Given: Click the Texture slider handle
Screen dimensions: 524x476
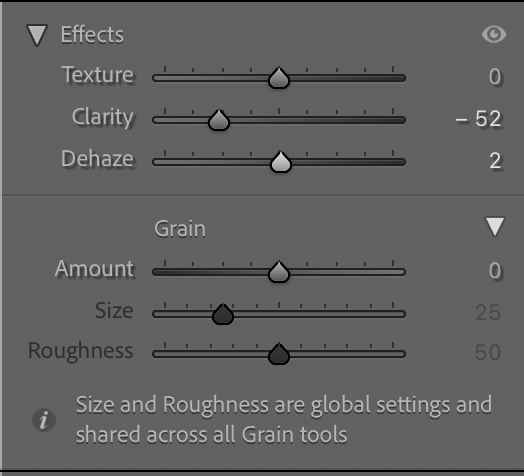Looking at the screenshot, I should tap(279, 78).
